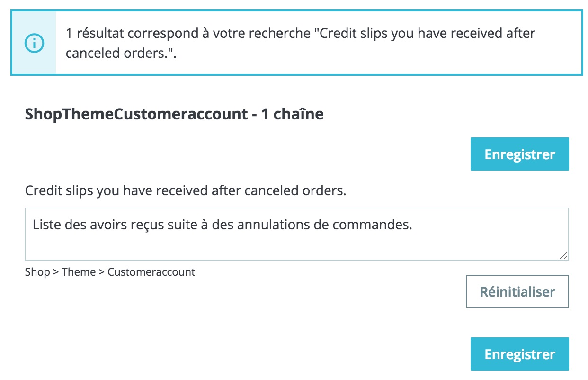Focus the French translation text area
This screenshot has height=380, width=588.
click(296, 234)
